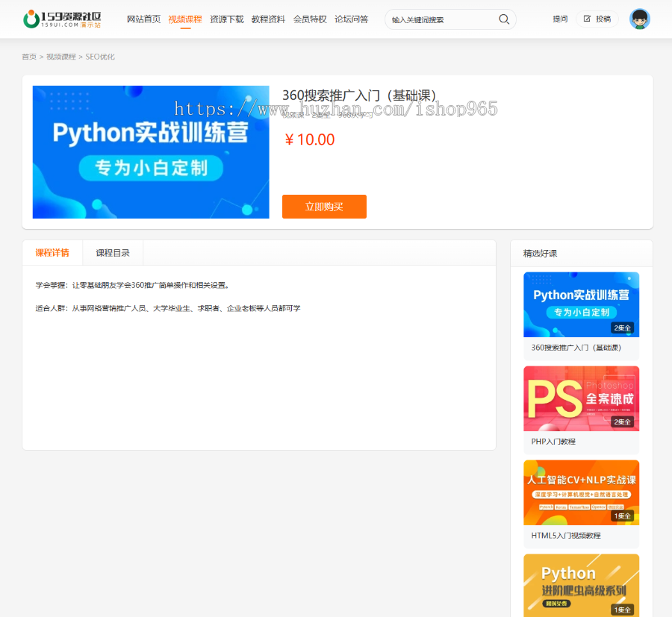The height and width of the screenshot is (617, 672).
Task: Click the 投稿 submit button
Action: coord(597,19)
